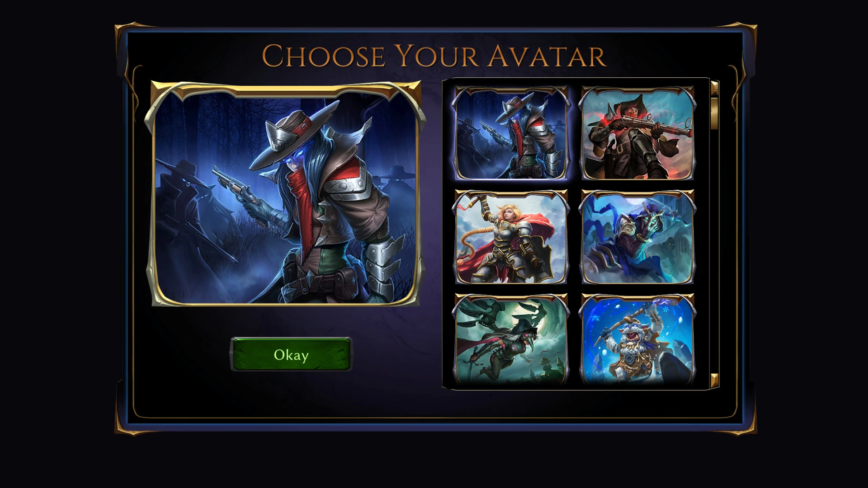Choose the plague doctor witch avatar
The image size is (868, 488).
tap(511, 340)
